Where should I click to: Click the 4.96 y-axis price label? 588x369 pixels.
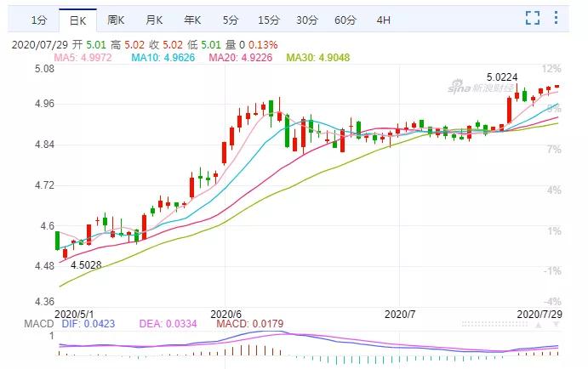tap(44, 104)
